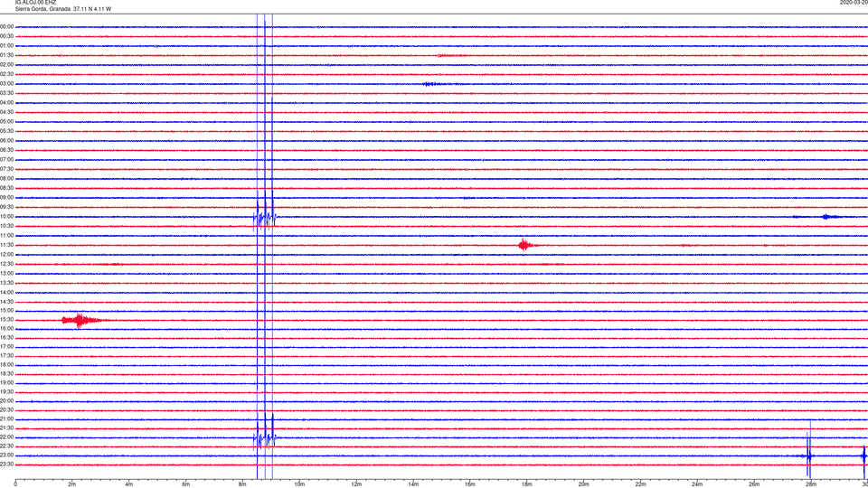Select the 20:00 time row label

[6, 401]
